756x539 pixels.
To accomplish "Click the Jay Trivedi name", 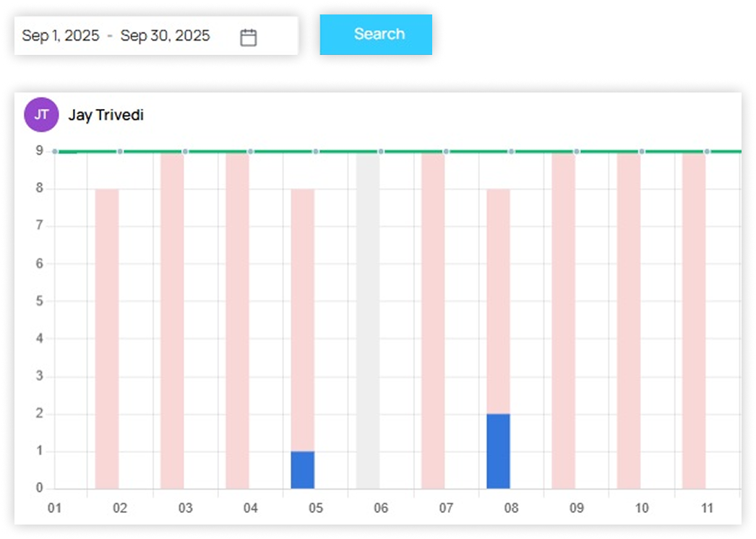I will 106,115.
